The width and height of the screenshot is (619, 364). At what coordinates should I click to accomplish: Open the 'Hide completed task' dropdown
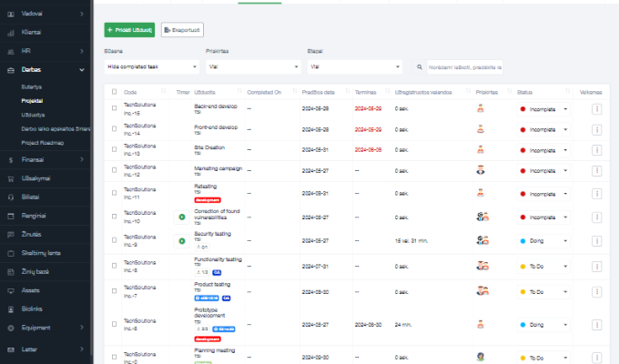pyautogui.click(x=151, y=66)
